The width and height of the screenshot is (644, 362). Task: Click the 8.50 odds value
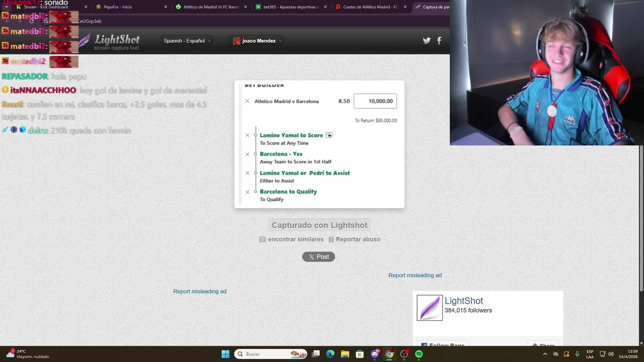click(344, 101)
